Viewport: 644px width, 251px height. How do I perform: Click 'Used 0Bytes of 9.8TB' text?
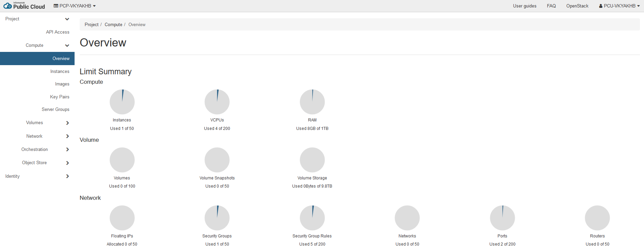click(312, 186)
